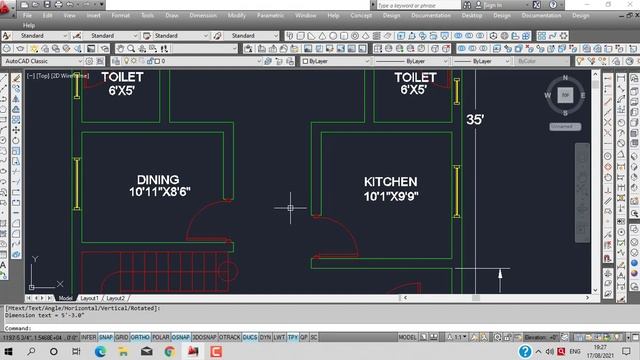Click the New drawing icon in quick access
Image resolution: width=640 pixels, height=360 pixels.
tap(24, 5)
